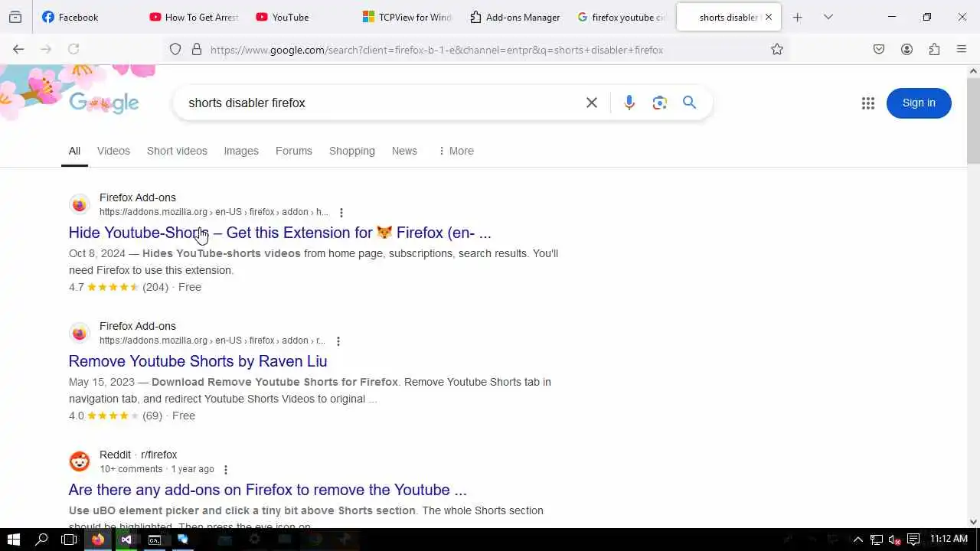The width and height of the screenshot is (980, 551).
Task: Open options for Hide Youtube-Shorts result
Action: click(341, 213)
